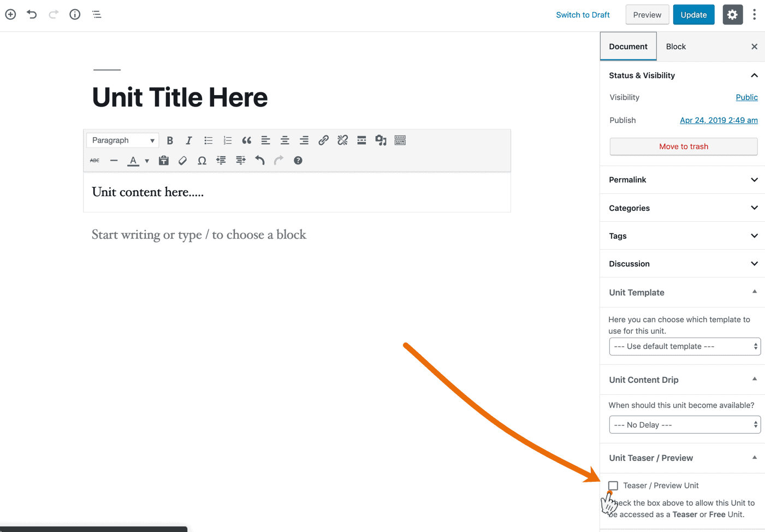Clear formatting with eraser icon
This screenshot has width=765, height=532.
click(183, 161)
